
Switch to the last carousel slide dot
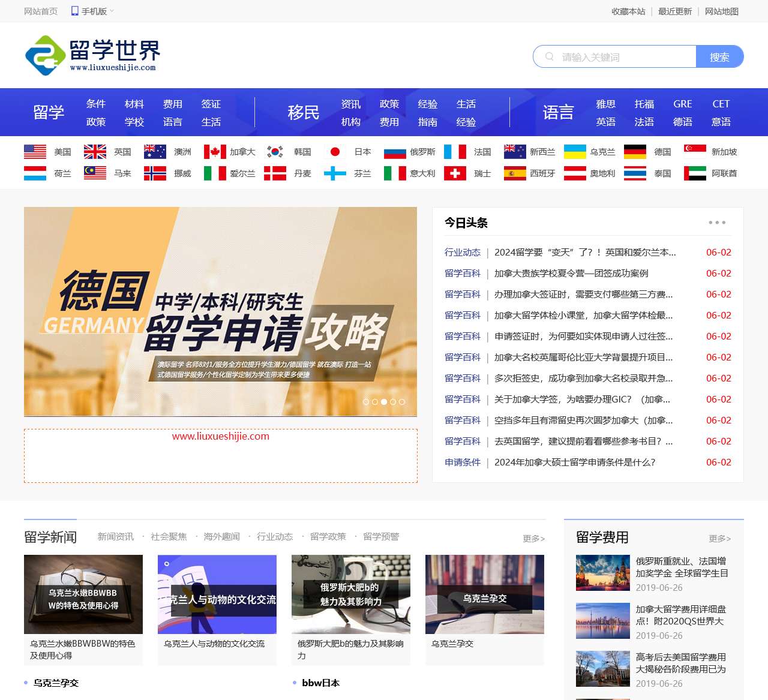click(x=402, y=402)
